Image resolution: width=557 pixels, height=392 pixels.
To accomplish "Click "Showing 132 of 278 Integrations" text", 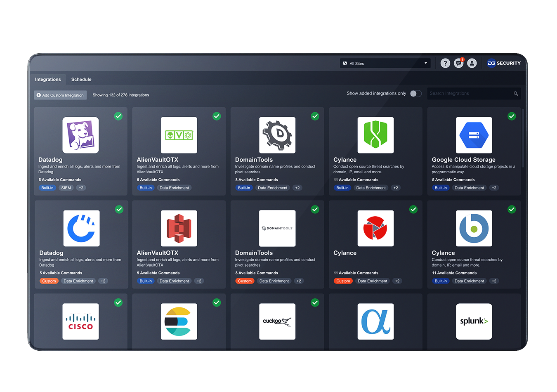I will click(x=121, y=95).
